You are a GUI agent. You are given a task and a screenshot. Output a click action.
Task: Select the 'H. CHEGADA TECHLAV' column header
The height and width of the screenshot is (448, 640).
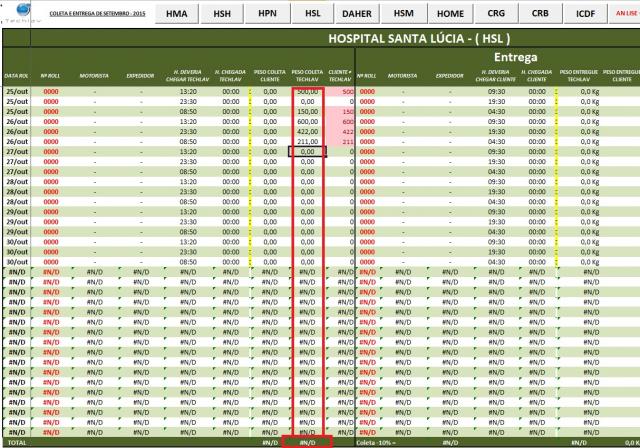click(230, 75)
